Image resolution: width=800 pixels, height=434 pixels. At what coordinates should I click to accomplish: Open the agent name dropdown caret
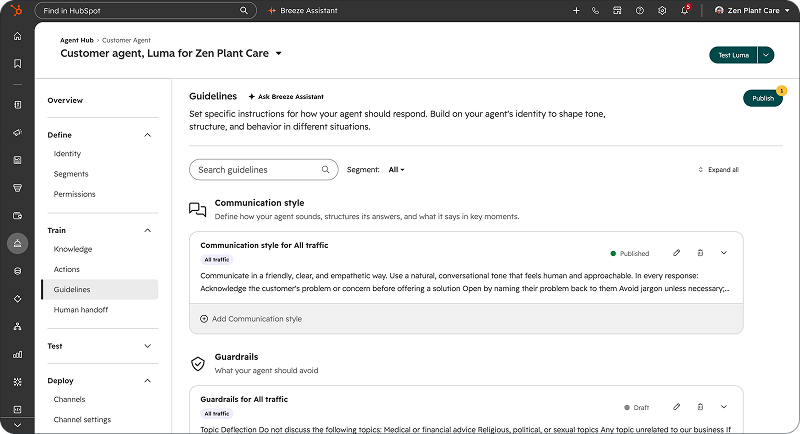[279, 54]
